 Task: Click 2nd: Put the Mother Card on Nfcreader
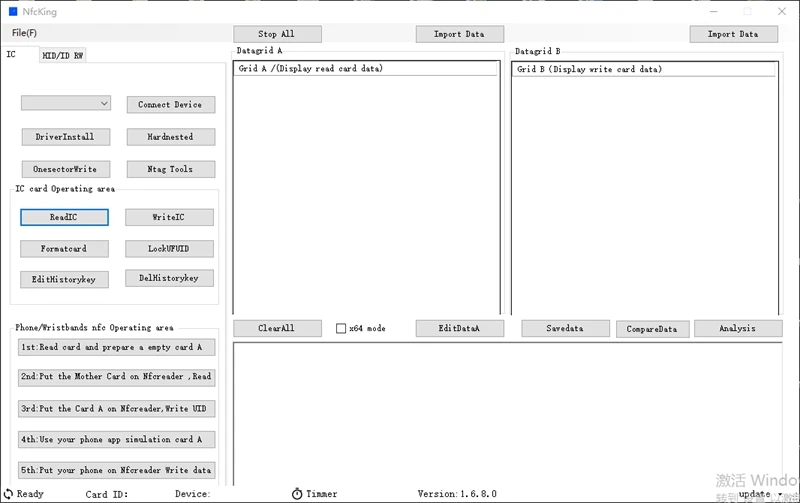click(x=116, y=377)
